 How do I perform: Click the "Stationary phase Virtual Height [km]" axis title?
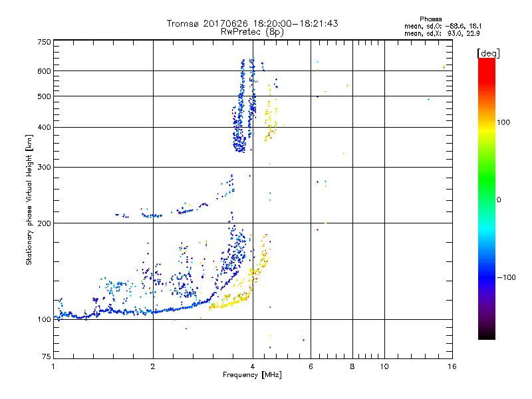29,199
